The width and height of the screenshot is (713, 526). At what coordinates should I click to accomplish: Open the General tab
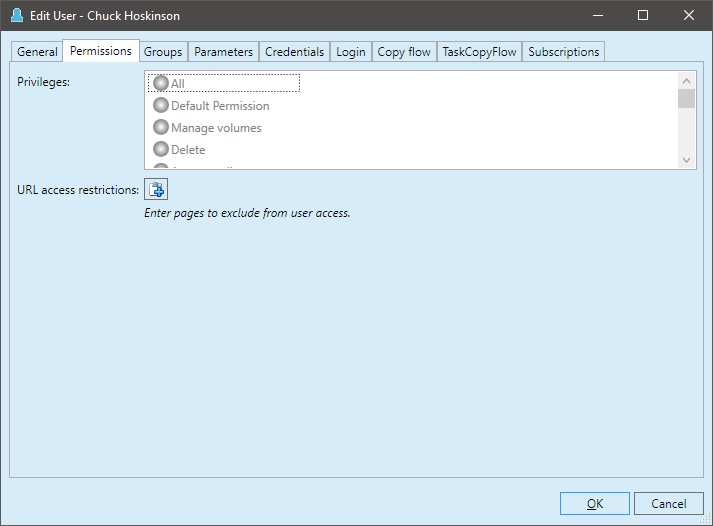click(x=37, y=52)
